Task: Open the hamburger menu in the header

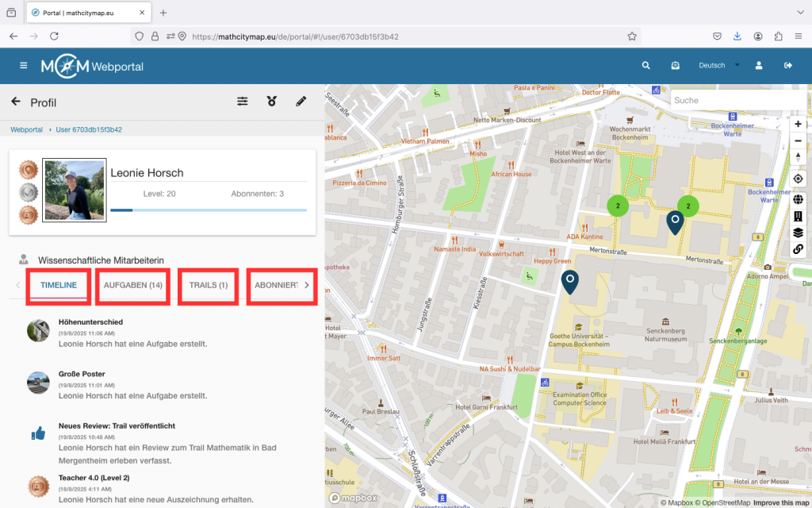Action: pyautogui.click(x=23, y=66)
